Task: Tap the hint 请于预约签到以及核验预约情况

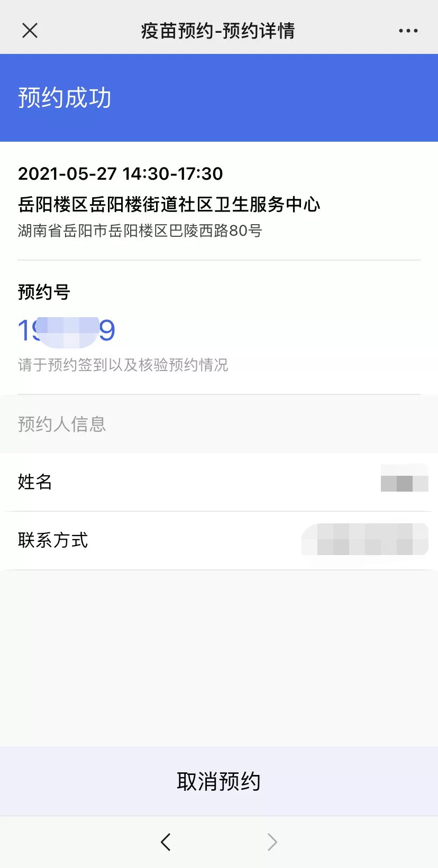Action: click(123, 365)
